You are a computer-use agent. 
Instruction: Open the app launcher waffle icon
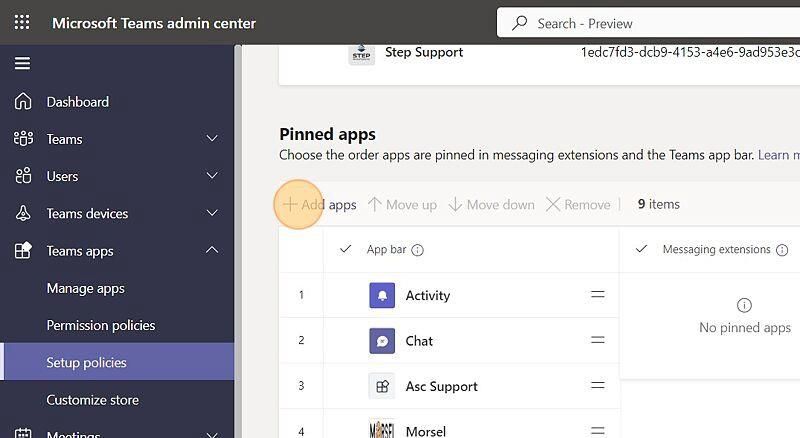22,22
